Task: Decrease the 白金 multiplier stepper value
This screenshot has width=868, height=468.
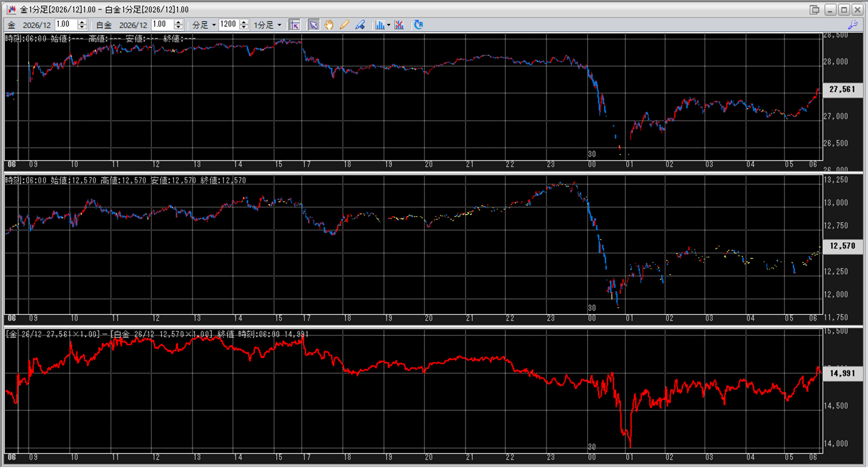Action: (178, 28)
